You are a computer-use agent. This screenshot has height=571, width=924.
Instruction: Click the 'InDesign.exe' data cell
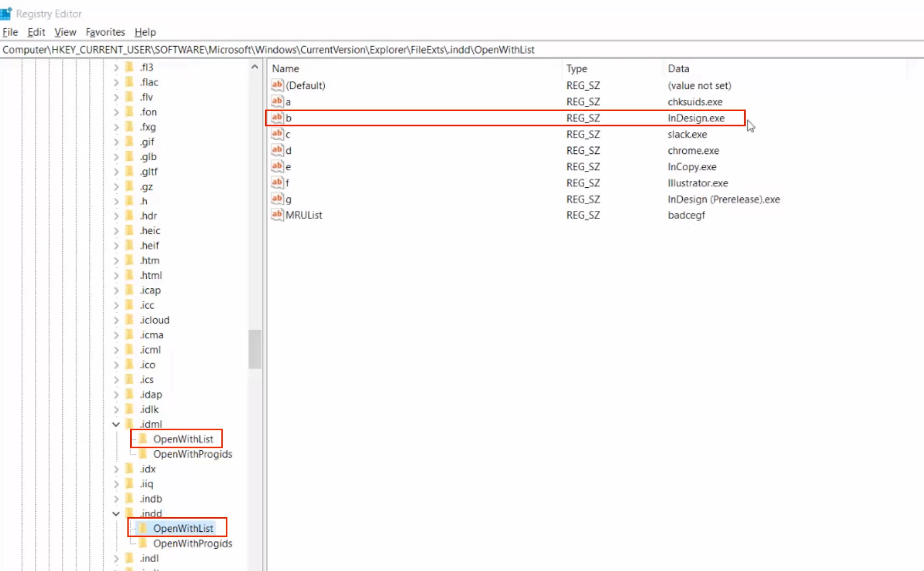(696, 117)
